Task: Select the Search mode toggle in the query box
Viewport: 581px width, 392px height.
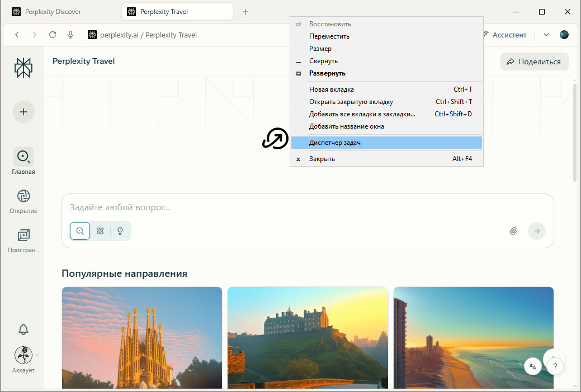Action: click(x=80, y=231)
